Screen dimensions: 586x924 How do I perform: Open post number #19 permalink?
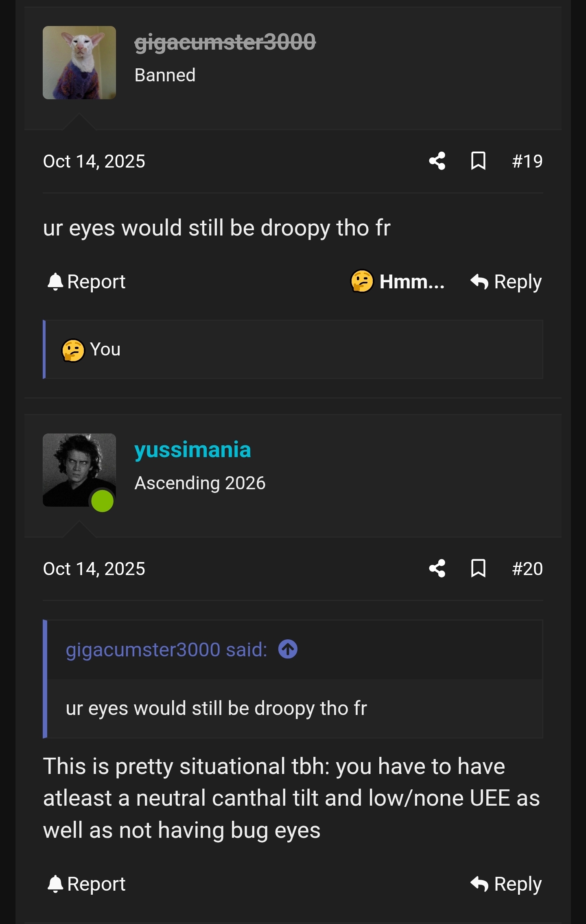(x=527, y=161)
